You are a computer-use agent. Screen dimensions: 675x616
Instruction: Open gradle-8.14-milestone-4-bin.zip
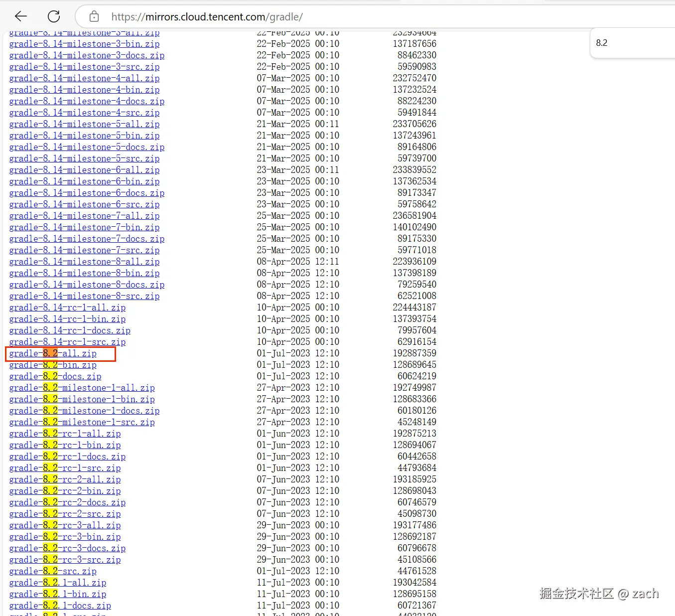tap(85, 90)
